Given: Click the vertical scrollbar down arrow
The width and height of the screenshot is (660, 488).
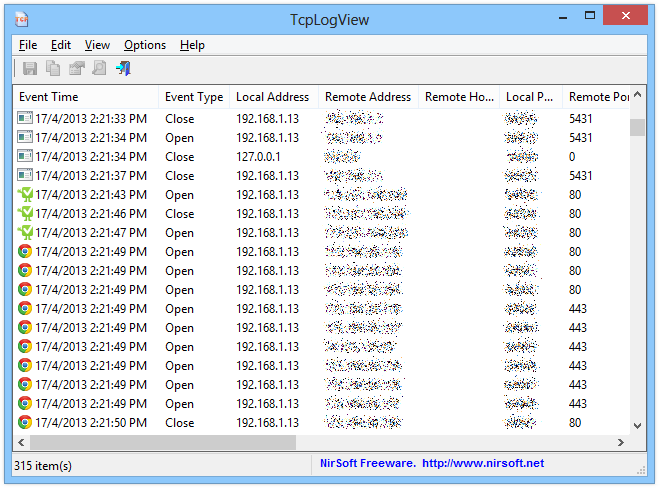Looking at the screenshot, I should click(x=637, y=426).
